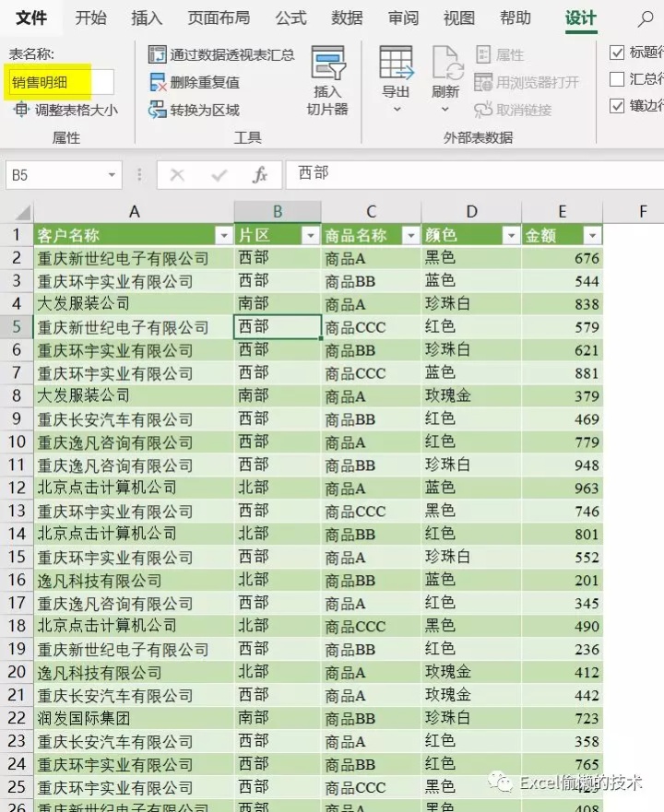Image resolution: width=664 pixels, height=812 pixels.
Task: Open the 文件 (File) tab
Action: [x=31, y=18]
